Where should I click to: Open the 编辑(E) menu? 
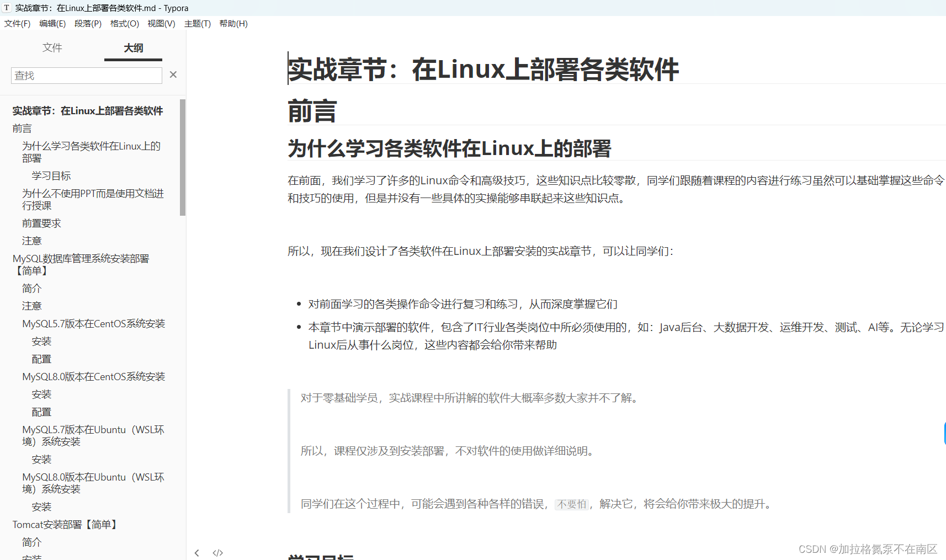click(x=52, y=24)
